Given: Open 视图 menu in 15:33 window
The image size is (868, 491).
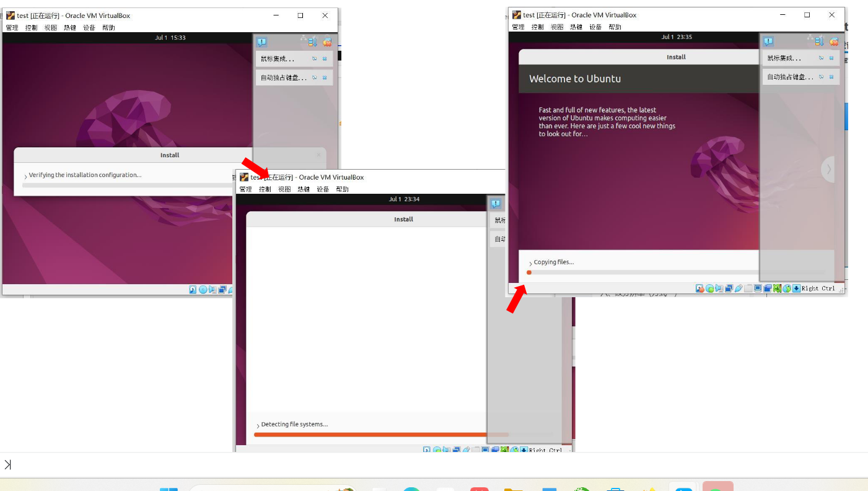Looking at the screenshot, I should point(51,27).
